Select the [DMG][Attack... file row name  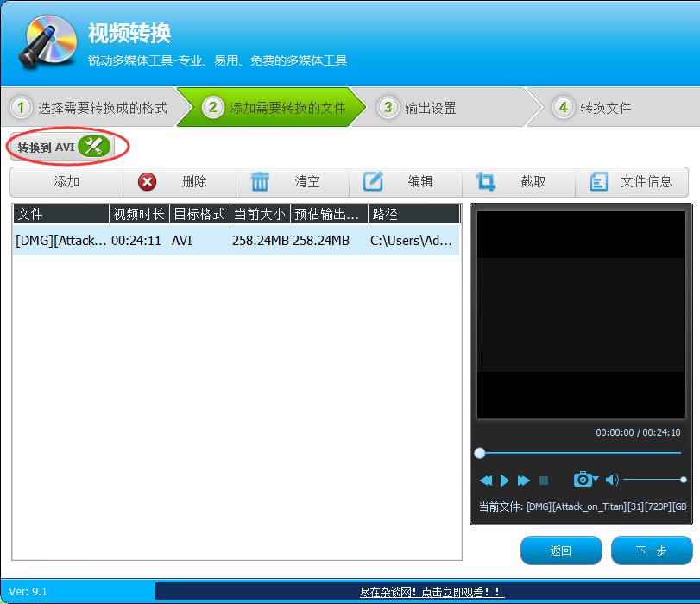coord(61,241)
